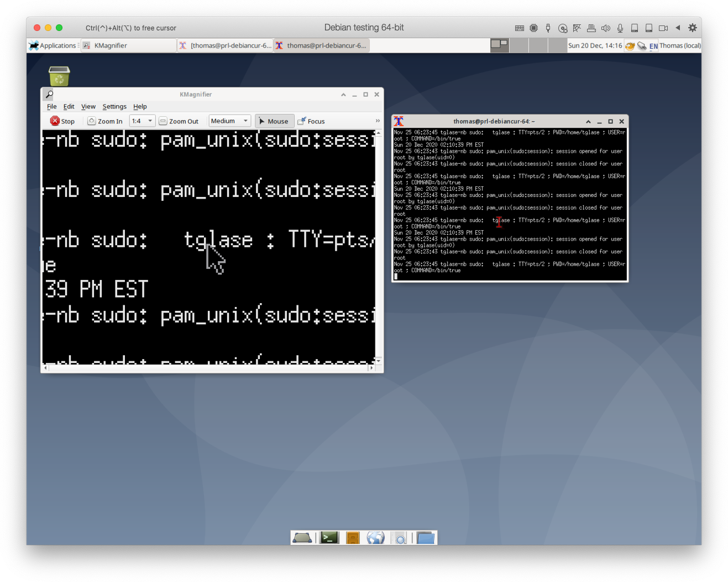Viewport: 728px width, 582px height.
Task: Click the panel clock Sun 20 Dec
Action: (x=595, y=45)
